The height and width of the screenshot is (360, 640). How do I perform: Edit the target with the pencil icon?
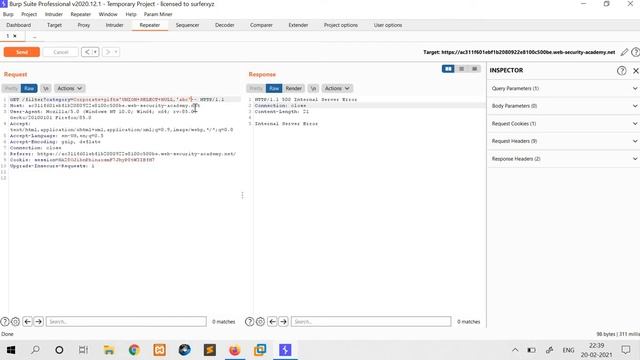(x=624, y=52)
